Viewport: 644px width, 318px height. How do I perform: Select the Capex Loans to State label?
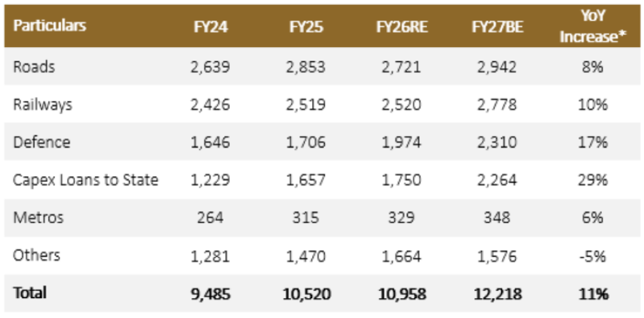[x=86, y=180]
